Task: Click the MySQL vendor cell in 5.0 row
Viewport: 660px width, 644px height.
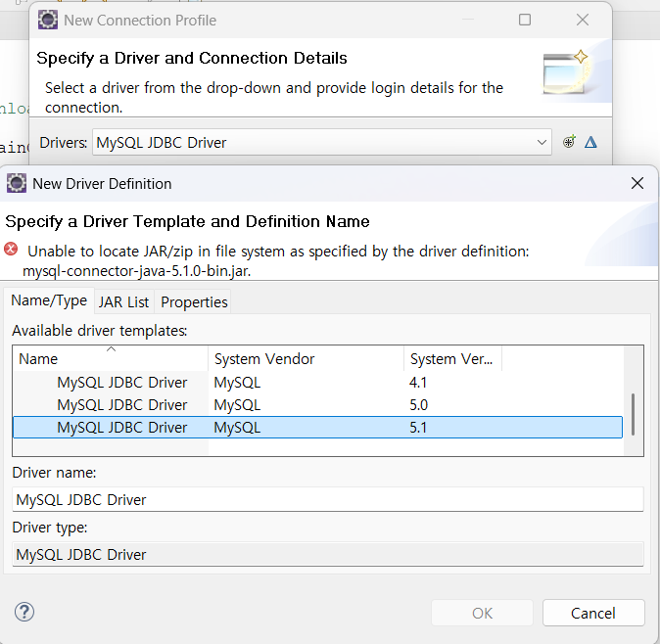Action: (x=237, y=404)
